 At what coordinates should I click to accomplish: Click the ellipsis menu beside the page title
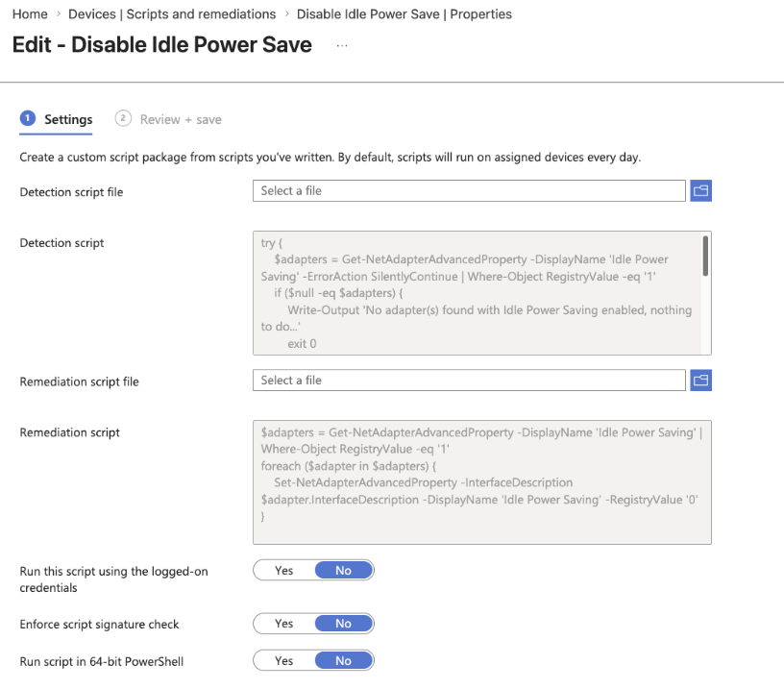(x=343, y=45)
